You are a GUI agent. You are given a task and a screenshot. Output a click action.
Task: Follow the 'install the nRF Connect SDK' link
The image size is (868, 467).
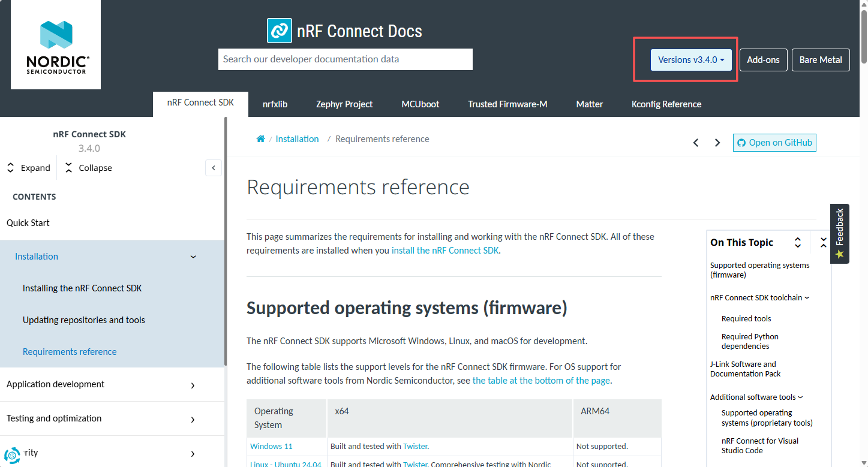pyautogui.click(x=445, y=251)
